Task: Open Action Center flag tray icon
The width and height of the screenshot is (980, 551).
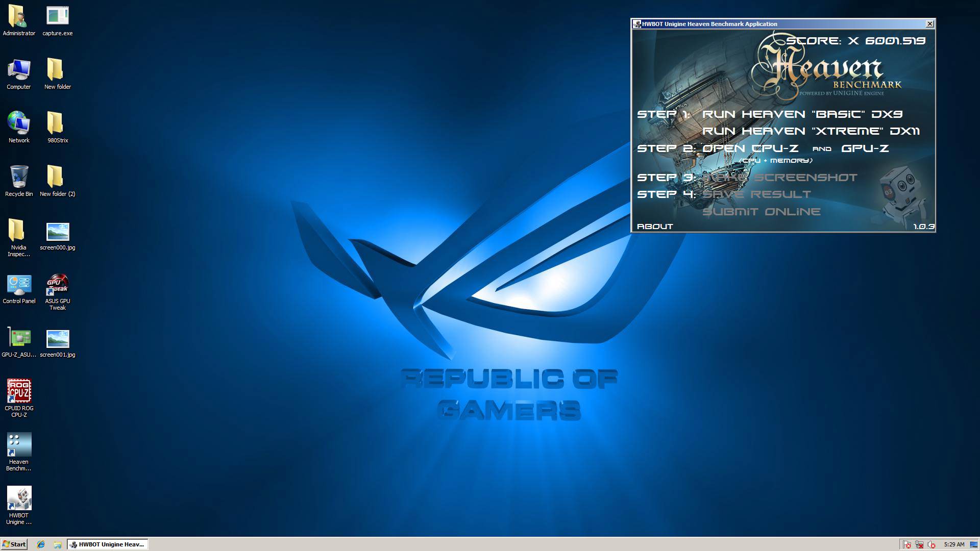Action: click(x=906, y=544)
